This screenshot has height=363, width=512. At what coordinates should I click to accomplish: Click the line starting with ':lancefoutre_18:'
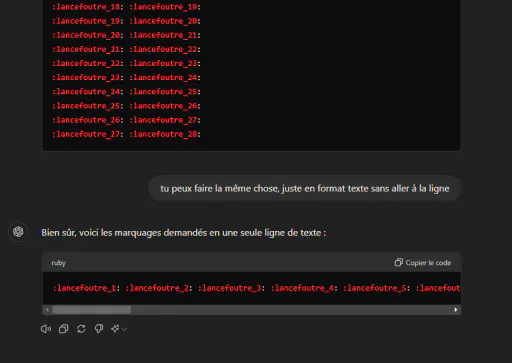click(x=126, y=7)
